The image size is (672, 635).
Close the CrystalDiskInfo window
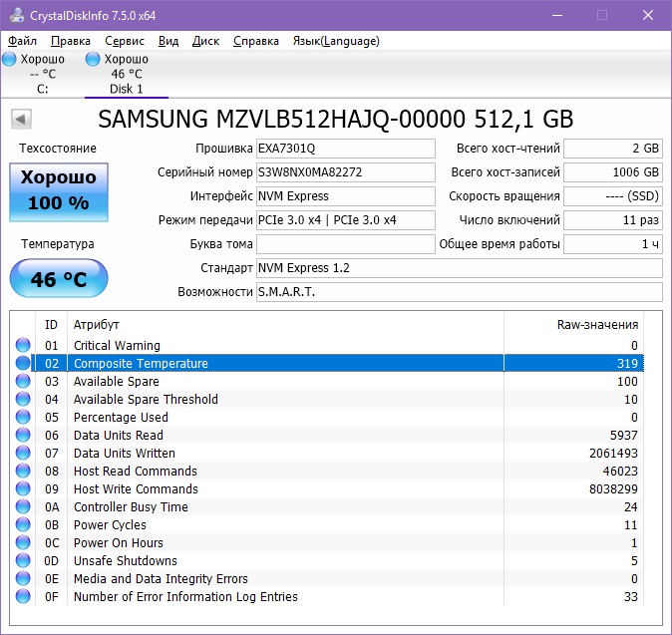(x=648, y=15)
